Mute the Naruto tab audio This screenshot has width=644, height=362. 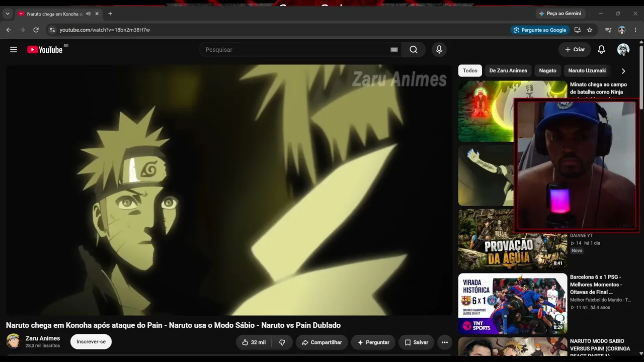[x=88, y=14]
